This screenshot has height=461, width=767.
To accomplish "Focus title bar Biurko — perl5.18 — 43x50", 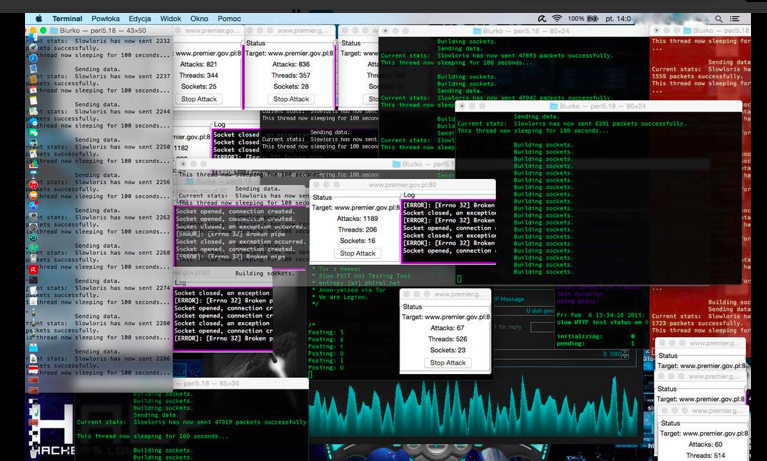I will [x=98, y=30].
